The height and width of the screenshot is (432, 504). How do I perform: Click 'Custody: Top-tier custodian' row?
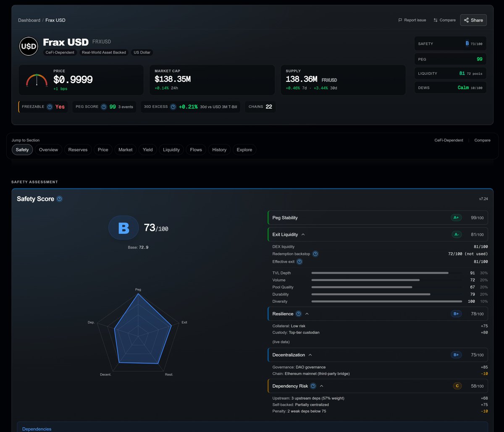tap(380, 333)
